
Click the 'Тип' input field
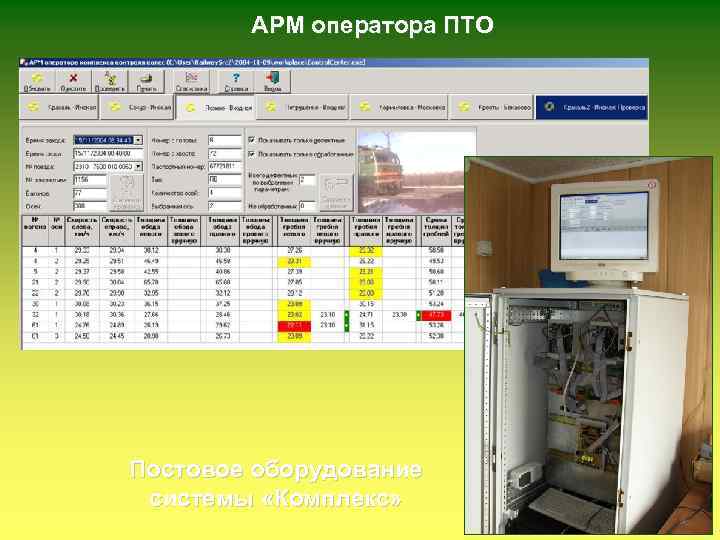coord(225,180)
